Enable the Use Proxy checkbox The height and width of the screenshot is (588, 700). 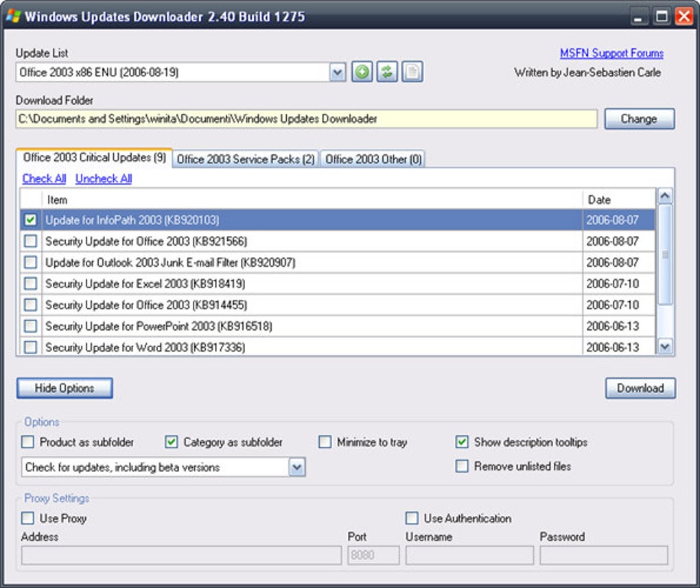(x=27, y=518)
